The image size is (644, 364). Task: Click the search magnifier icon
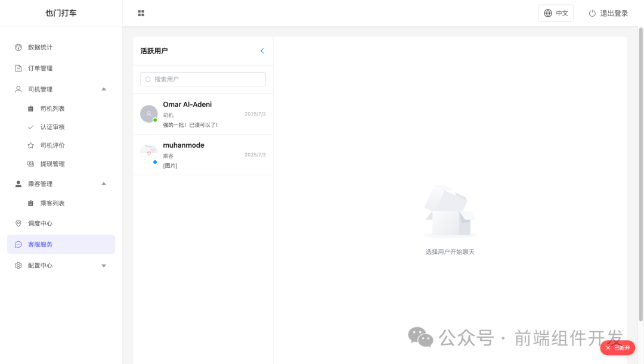point(148,79)
